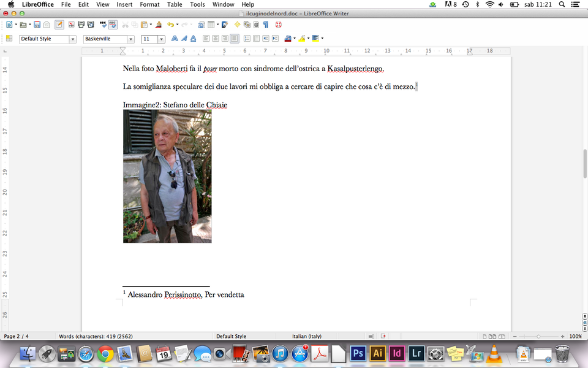
Task: Toggle formatting marks (pilcrow)
Action: (x=266, y=25)
